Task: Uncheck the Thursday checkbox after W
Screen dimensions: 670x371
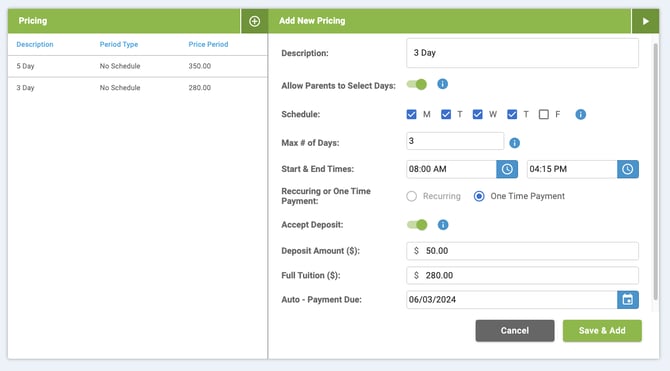Action: pyautogui.click(x=512, y=115)
